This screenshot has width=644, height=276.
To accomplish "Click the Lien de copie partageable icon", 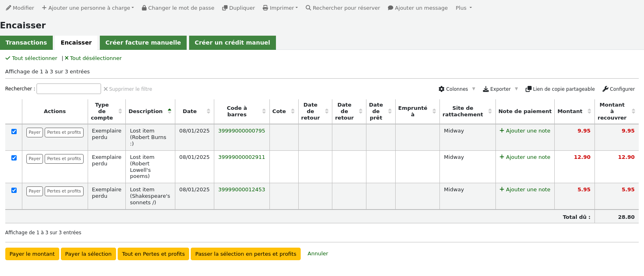I will pyautogui.click(x=528, y=89).
